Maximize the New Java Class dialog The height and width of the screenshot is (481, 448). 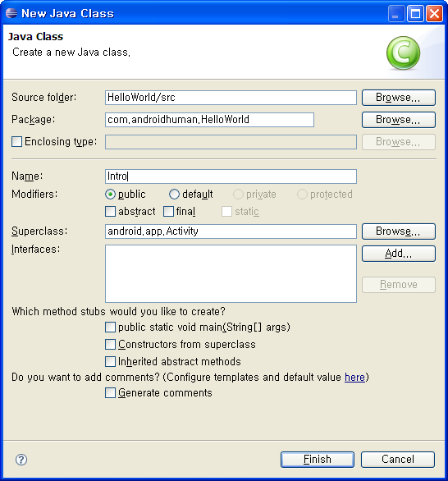click(415, 13)
